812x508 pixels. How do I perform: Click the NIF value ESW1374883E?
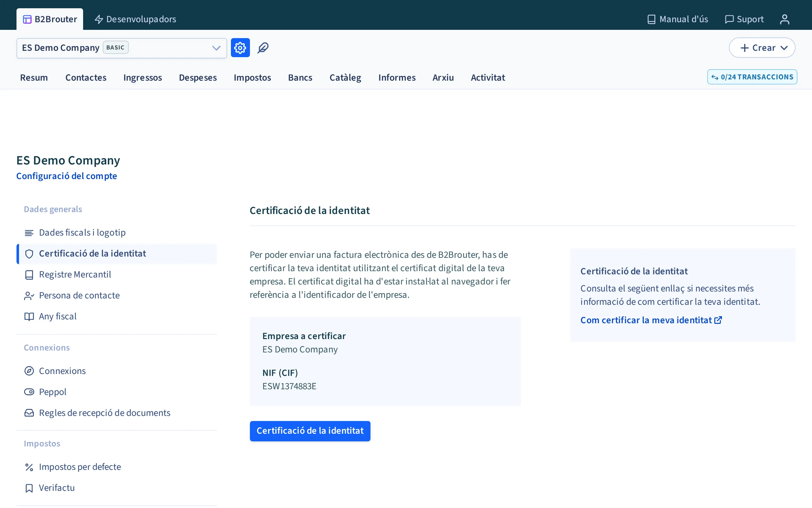(289, 386)
